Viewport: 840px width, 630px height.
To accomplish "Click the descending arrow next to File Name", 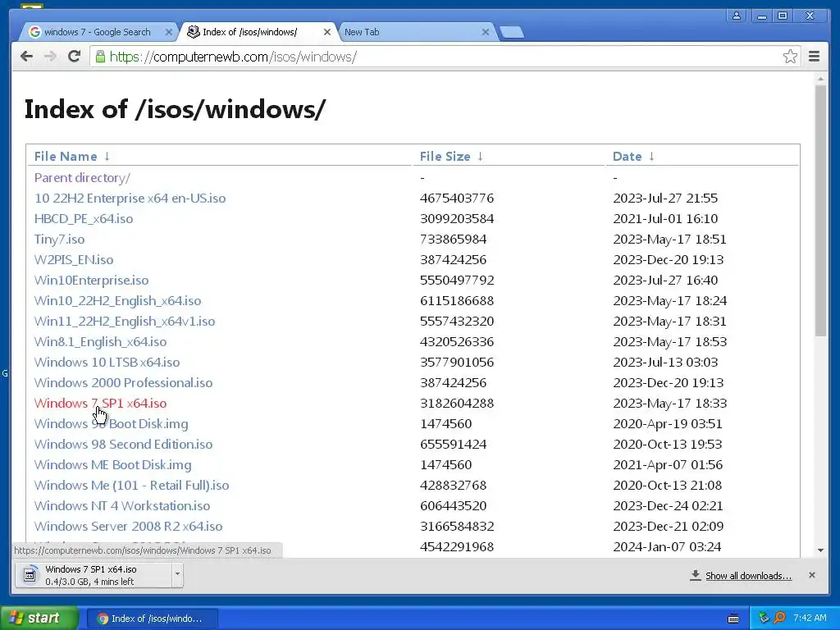I will tap(107, 157).
